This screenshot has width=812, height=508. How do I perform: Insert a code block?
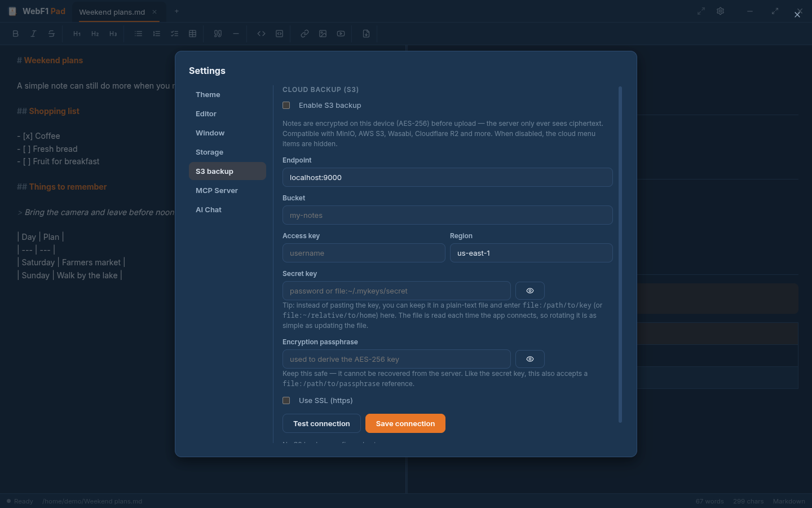pyautogui.click(x=280, y=34)
